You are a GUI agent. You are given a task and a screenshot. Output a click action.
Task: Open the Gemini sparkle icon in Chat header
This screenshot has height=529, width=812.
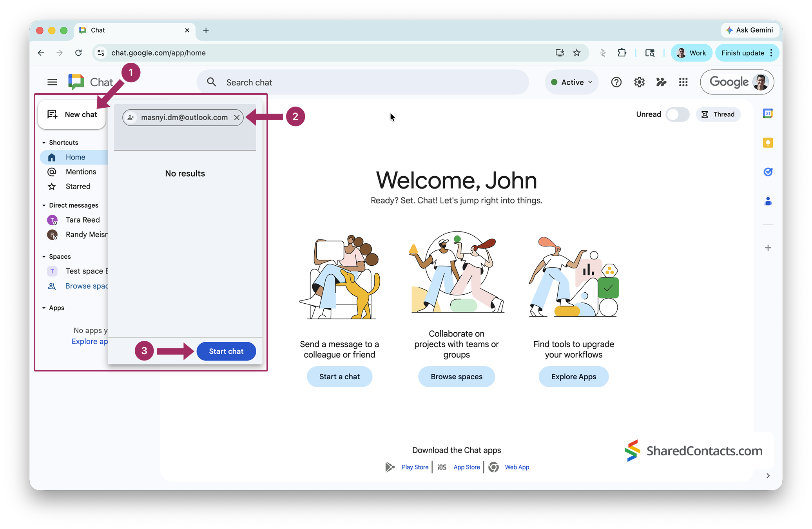(662, 82)
